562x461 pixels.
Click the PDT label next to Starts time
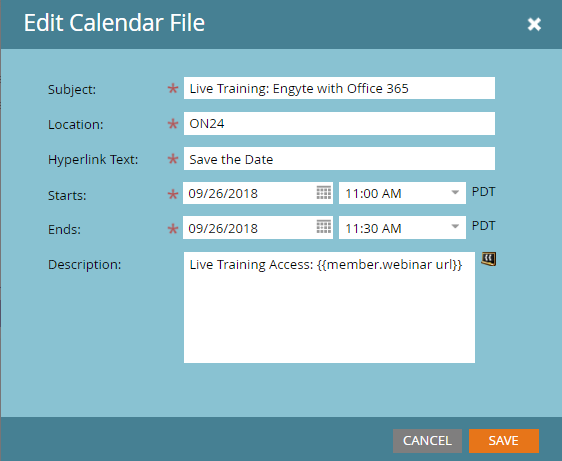pos(484,192)
